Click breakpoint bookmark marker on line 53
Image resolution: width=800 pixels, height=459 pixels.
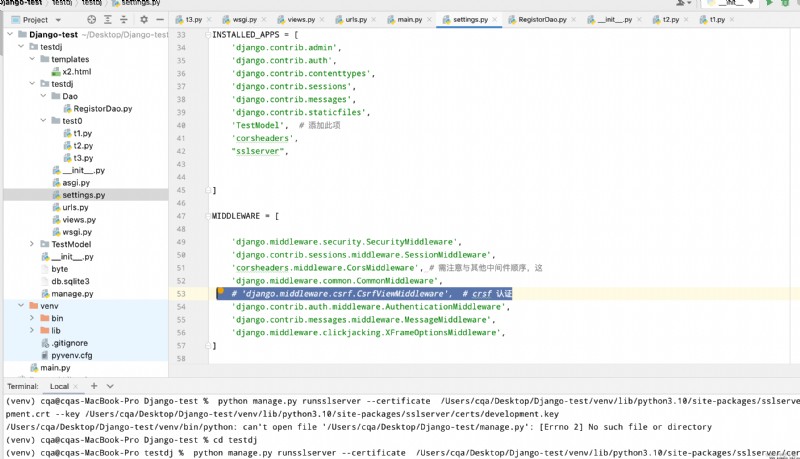tap(220, 292)
